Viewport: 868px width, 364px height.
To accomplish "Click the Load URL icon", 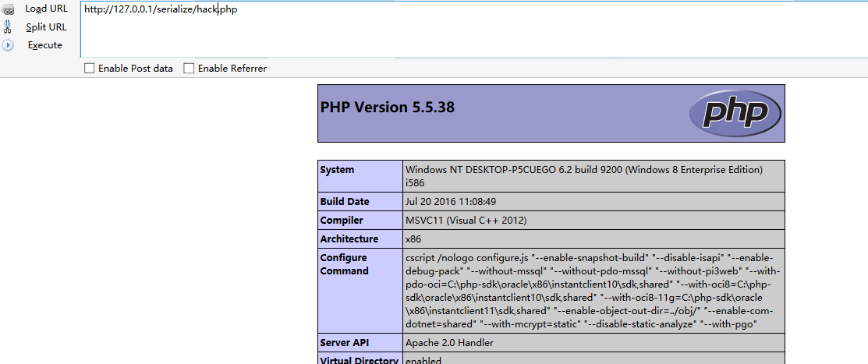I will [7, 9].
